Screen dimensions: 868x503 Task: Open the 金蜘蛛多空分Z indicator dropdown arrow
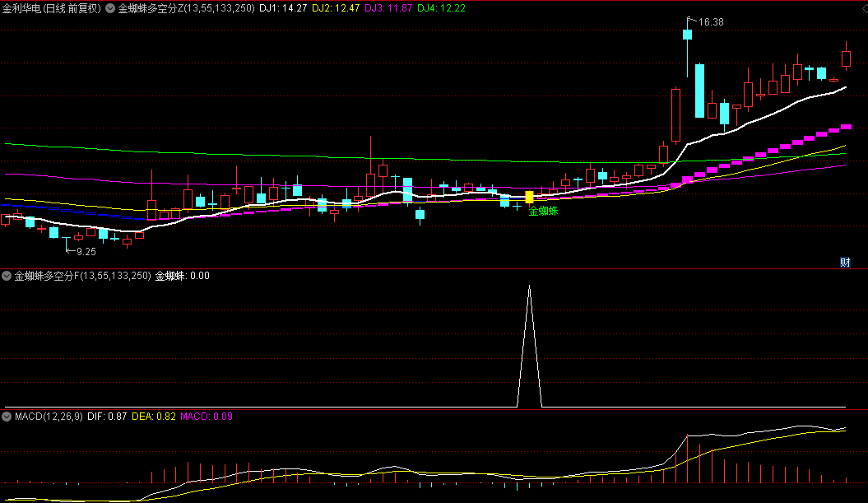[110, 8]
